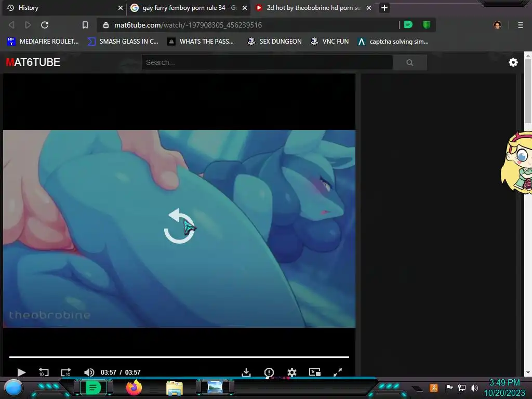Viewport: 532px width, 399px height.
Task: Click the video progress bar
Action: [179, 357]
